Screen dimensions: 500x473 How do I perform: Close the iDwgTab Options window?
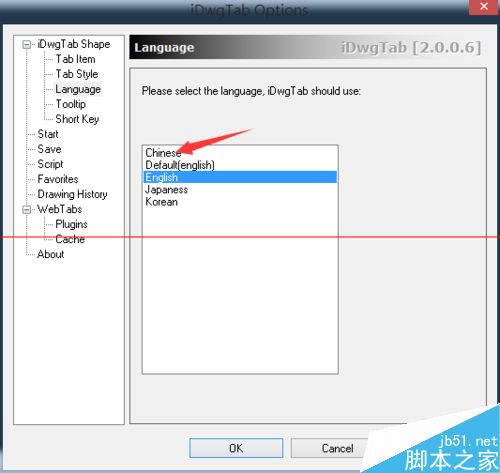tap(484, 7)
